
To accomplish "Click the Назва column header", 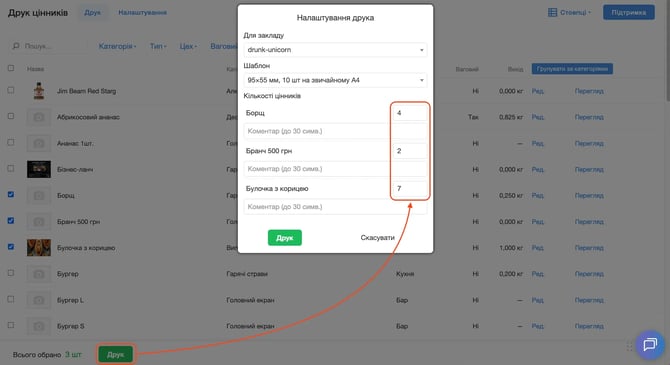I will pos(35,69).
